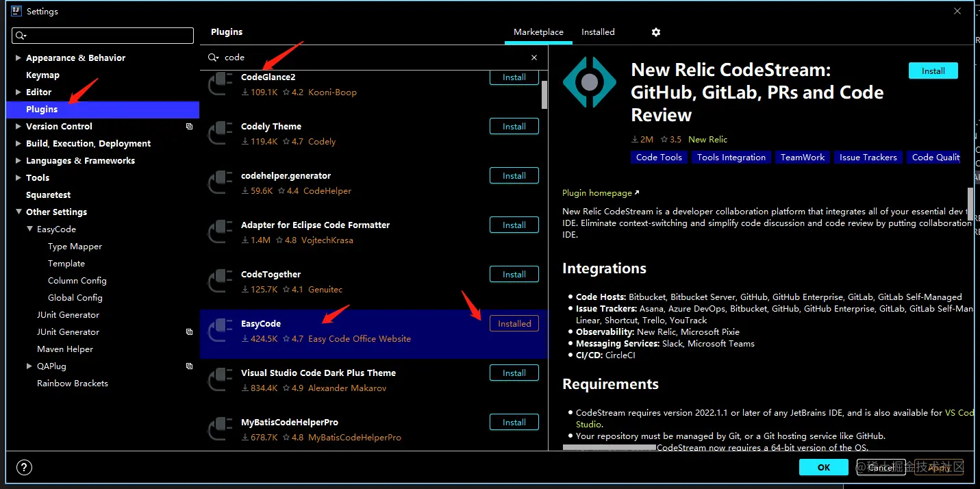Screen dimensions: 980x489
Task: Click the EasyCode plugin icon
Action: click(x=220, y=330)
